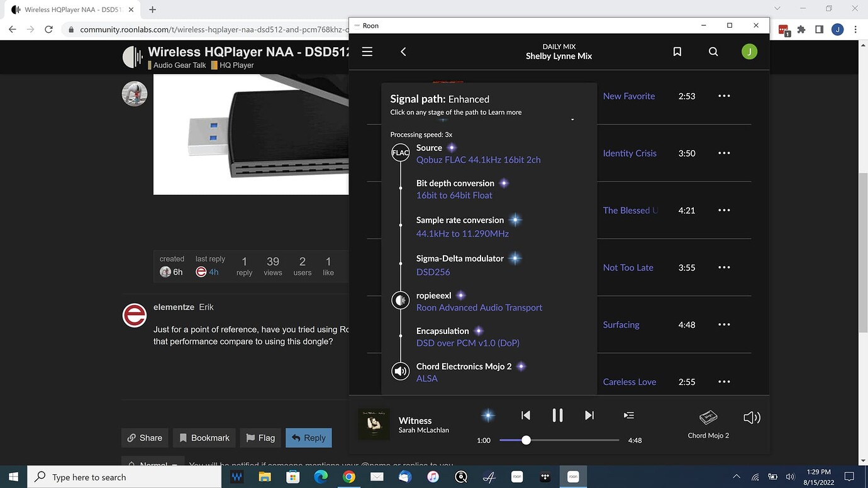Click the FLAC source icon in signal path
Image resolution: width=868 pixels, height=488 pixels.
(400, 153)
